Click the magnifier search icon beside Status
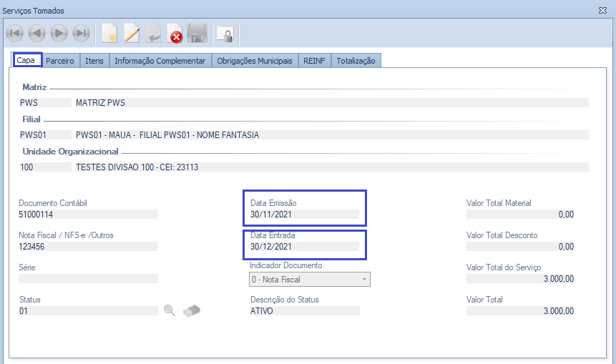The image size is (616, 364). pos(170,310)
